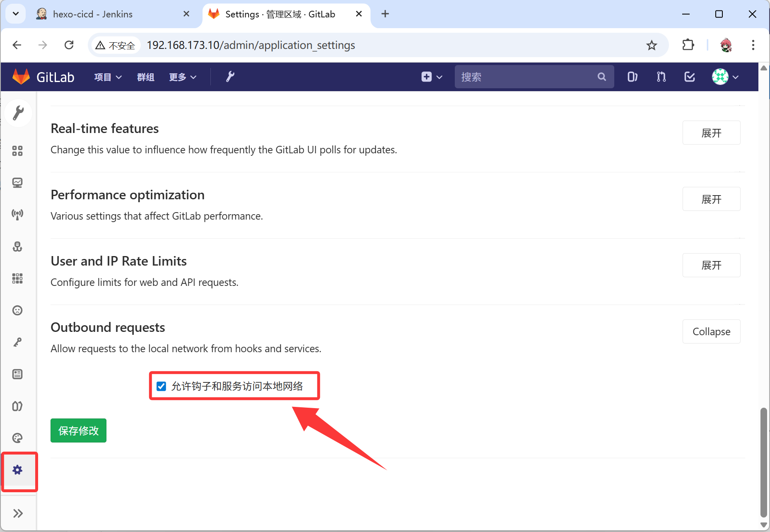Click the admin wrench icon in navbar
The width and height of the screenshot is (770, 532).
click(x=230, y=77)
